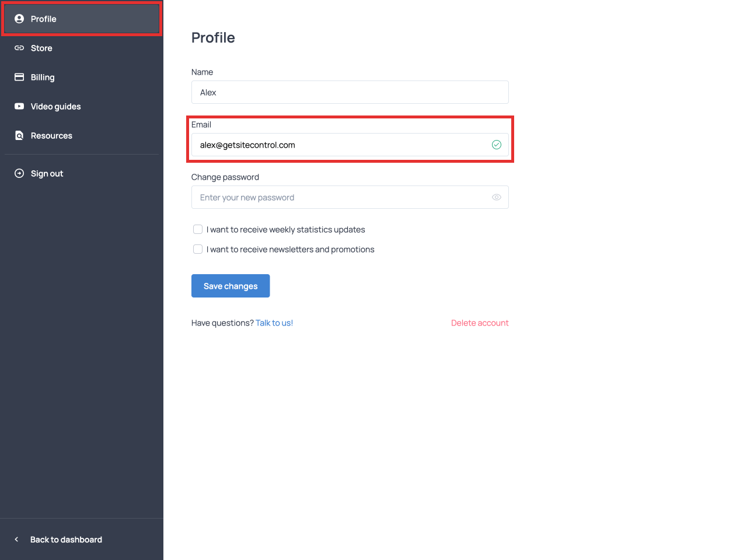Image resolution: width=747 pixels, height=560 pixels.
Task: Click the Profile user icon in sidebar
Action: click(19, 19)
